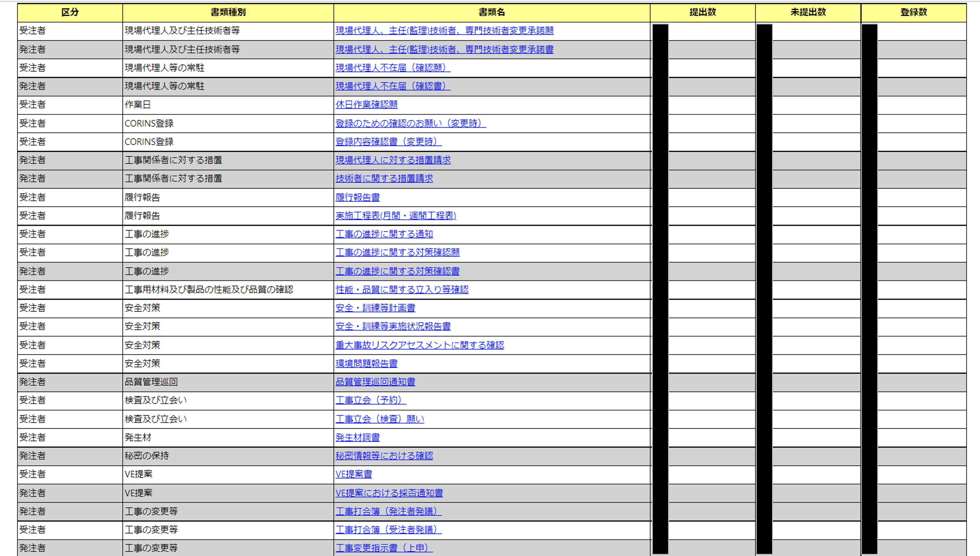Select 受注者 cell in 発生材調書 row
The height and width of the screenshot is (556, 980).
[x=70, y=437]
